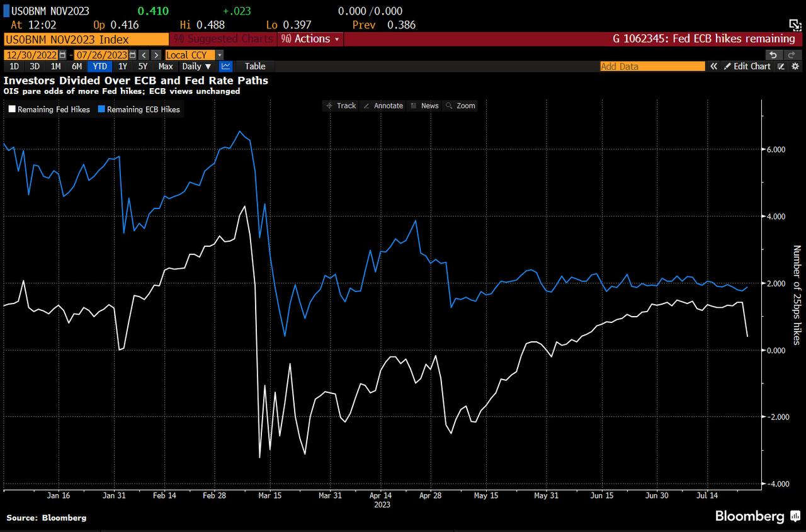Shift the date range backward

coord(144,55)
